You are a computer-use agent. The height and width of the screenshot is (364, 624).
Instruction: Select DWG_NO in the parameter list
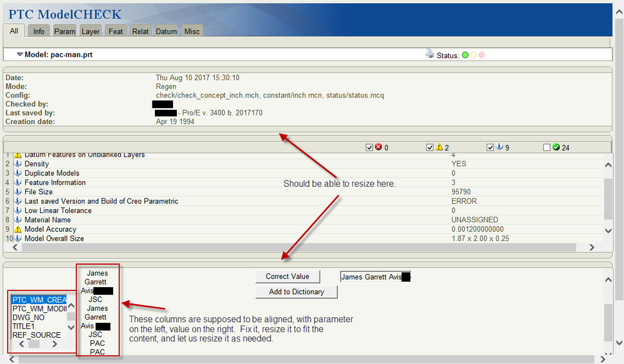coord(28,317)
